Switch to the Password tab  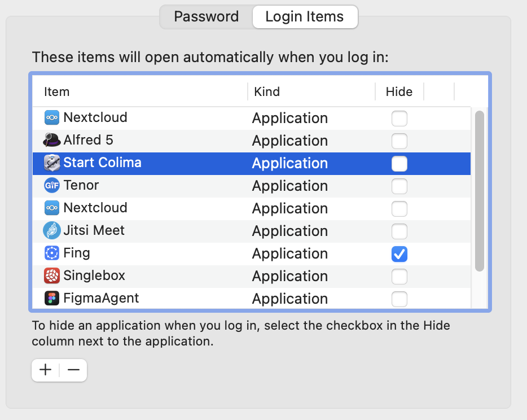click(x=206, y=16)
